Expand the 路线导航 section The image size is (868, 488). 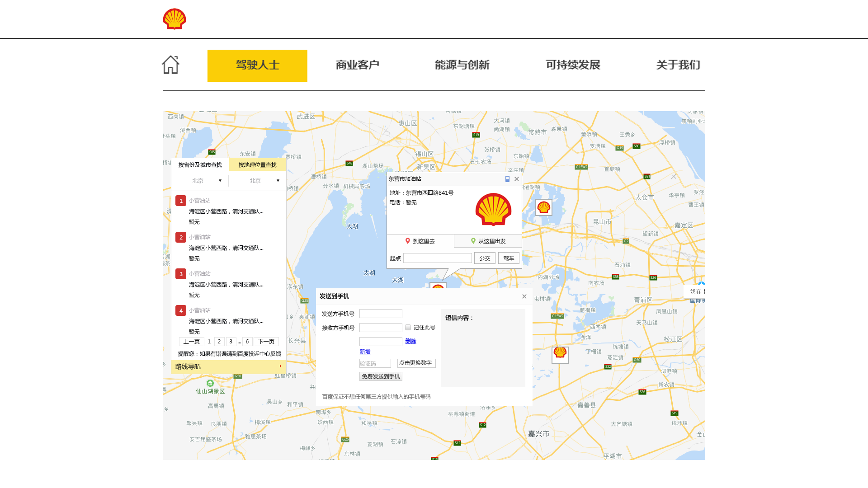tap(229, 366)
